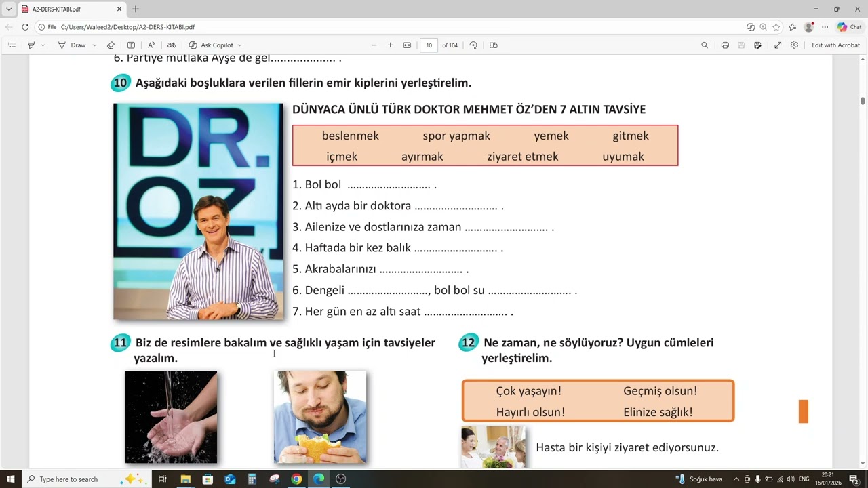This screenshot has width=868, height=488.
Task: Open PDF viewer settings gear
Action: point(794,45)
